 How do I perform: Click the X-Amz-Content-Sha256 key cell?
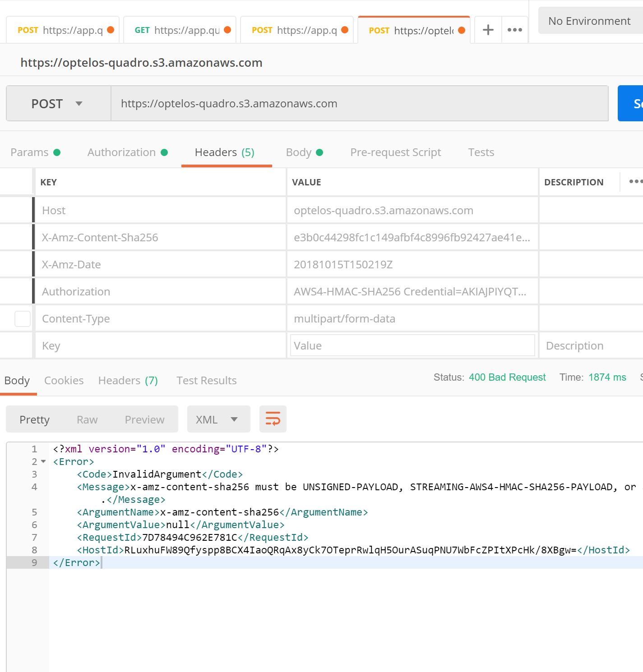pyautogui.click(x=160, y=237)
